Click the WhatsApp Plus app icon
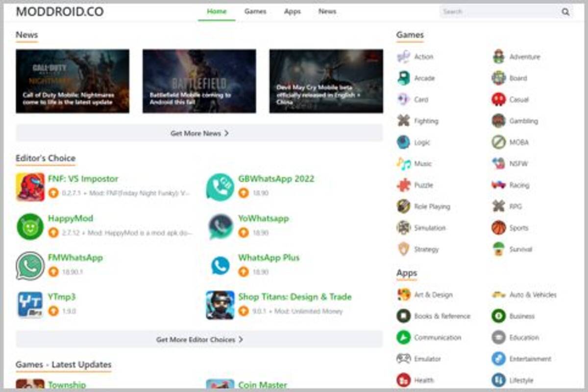This screenshot has height=392, width=588. [x=220, y=265]
